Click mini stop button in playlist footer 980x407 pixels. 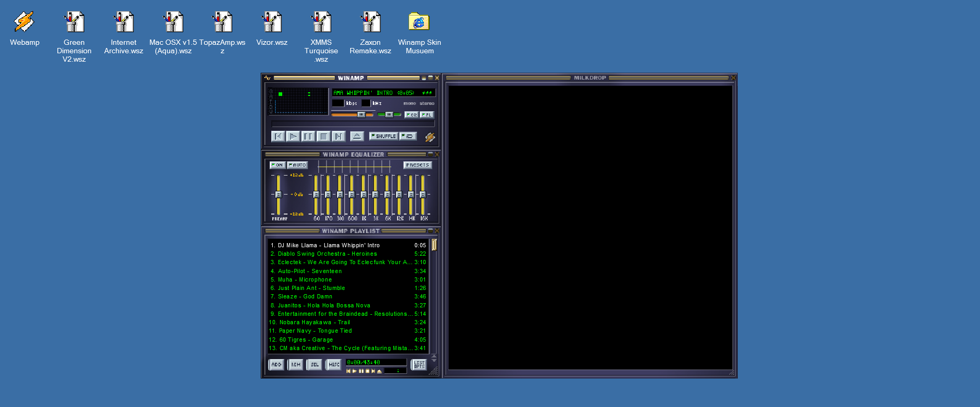367,371
